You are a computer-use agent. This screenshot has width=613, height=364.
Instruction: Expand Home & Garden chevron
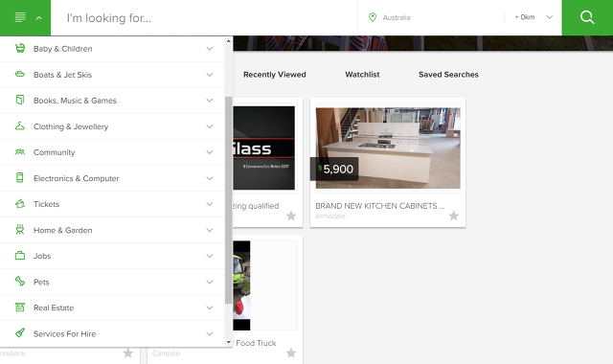coord(210,230)
